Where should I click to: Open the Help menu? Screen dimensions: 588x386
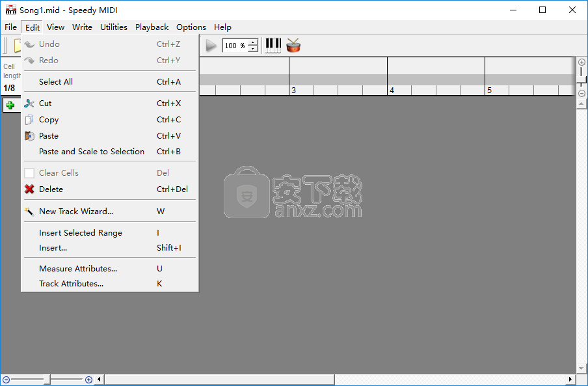tap(222, 27)
